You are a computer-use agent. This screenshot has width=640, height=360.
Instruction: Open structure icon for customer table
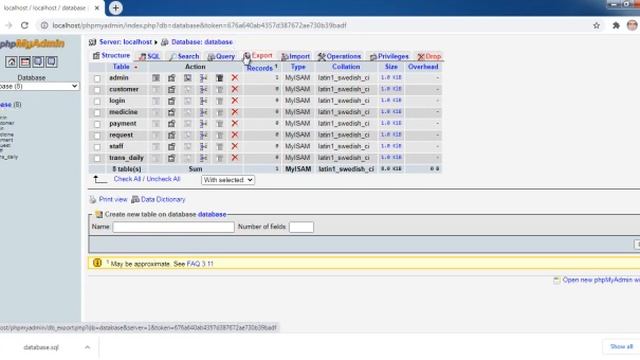click(x=171, y=89)
